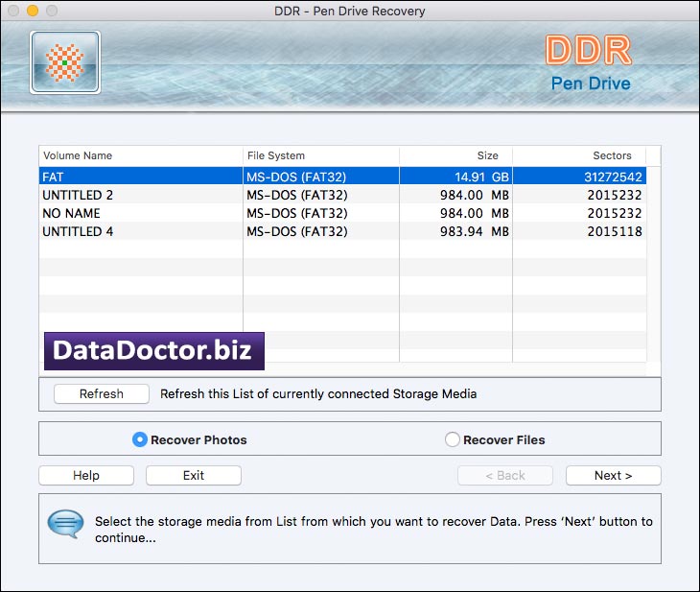Click the DataDoctor.biz banner
Viewport: 700px width, 592px height.
click(x=153, y=351)
